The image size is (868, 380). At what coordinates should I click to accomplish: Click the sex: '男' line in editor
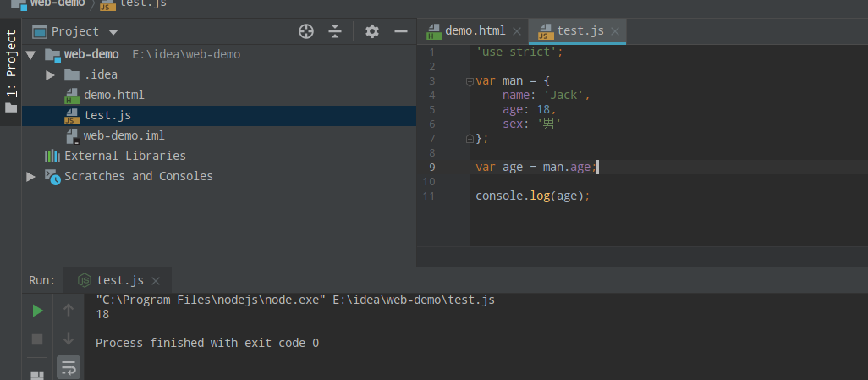tap(532, 124)
